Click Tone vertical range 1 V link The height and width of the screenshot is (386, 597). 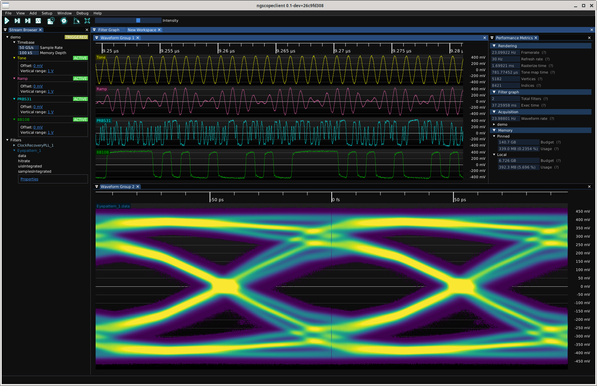click(x=51, y=71)
